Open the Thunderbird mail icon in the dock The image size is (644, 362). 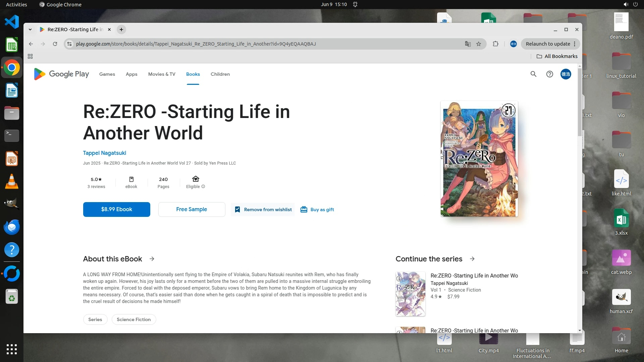coord(12,227)
